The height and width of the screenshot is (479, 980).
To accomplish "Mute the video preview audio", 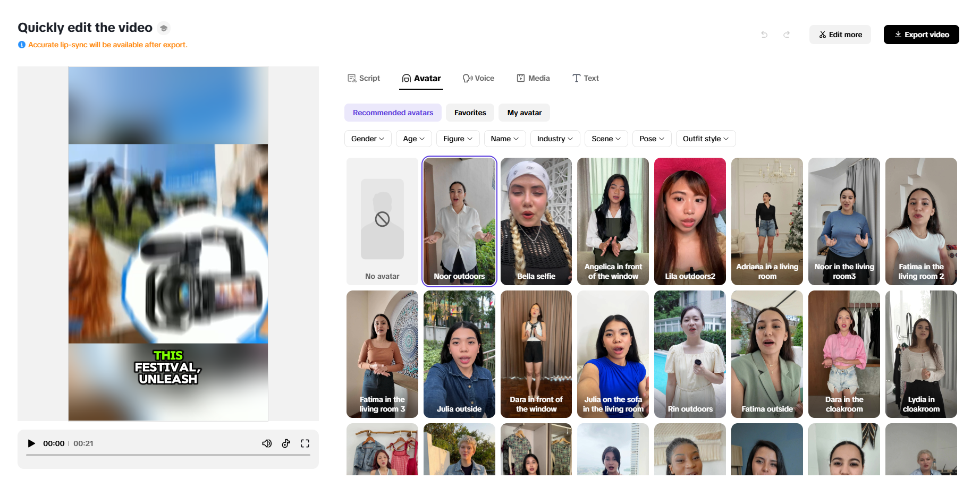I will pos(267,443).
